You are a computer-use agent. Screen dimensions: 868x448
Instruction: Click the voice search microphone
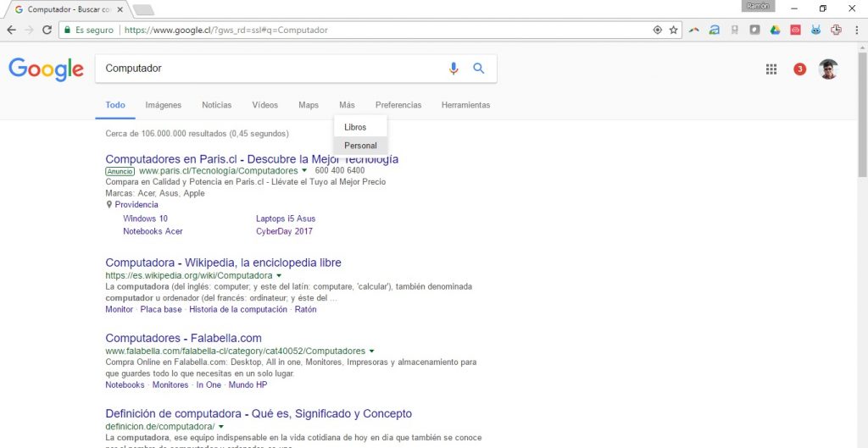[x=453, y=69]
